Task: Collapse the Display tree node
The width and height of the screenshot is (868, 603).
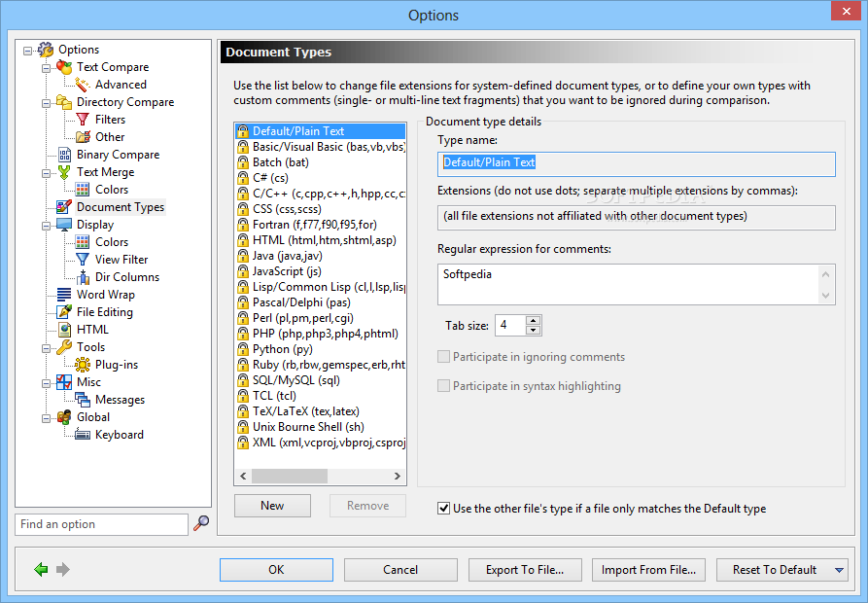Action: point(46,226)
